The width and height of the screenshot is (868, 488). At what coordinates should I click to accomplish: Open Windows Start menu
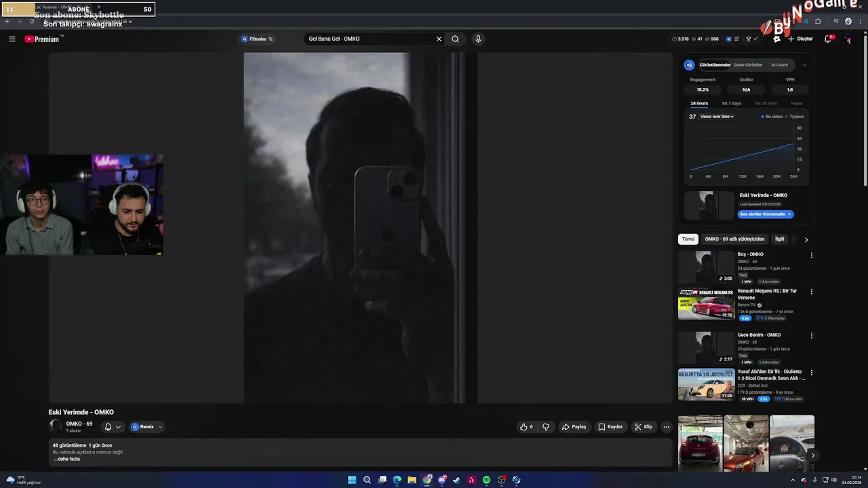pyautogui.click(x=352, y=480)
